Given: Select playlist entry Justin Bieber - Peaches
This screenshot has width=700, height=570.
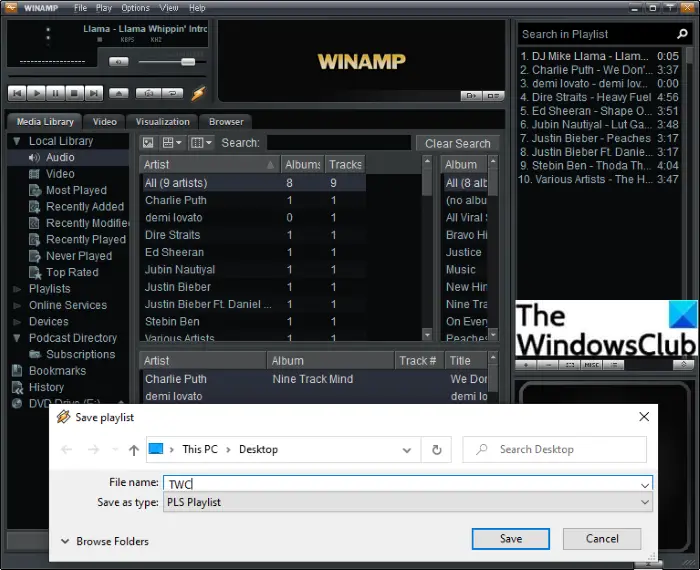Looking at the screenshot, I should point(599,138).
